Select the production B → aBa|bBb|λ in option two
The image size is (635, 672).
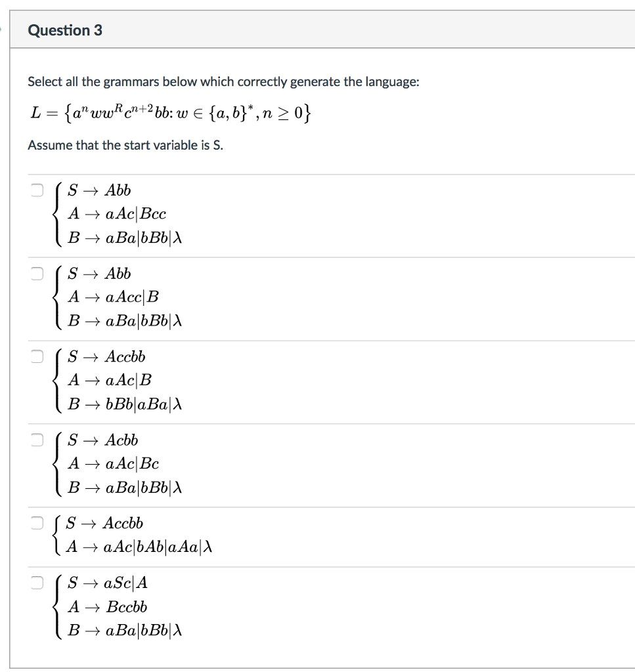[124, 321]
